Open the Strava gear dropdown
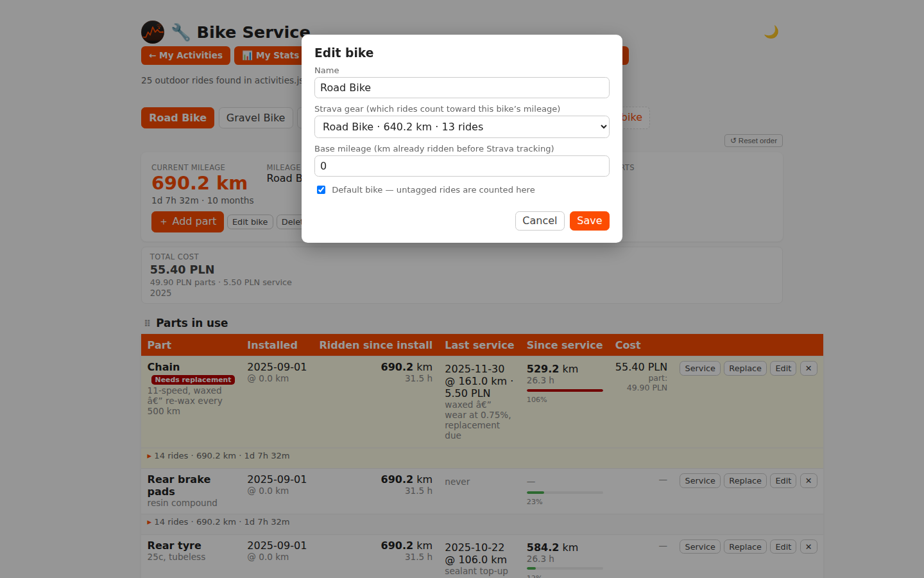Screen dimensions: 924x578 462,127
